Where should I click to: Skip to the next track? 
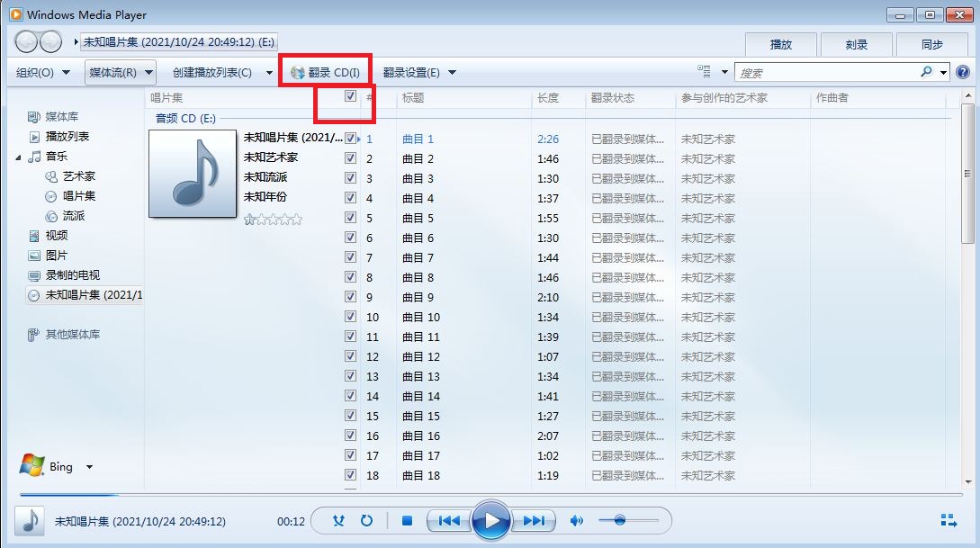534,520
